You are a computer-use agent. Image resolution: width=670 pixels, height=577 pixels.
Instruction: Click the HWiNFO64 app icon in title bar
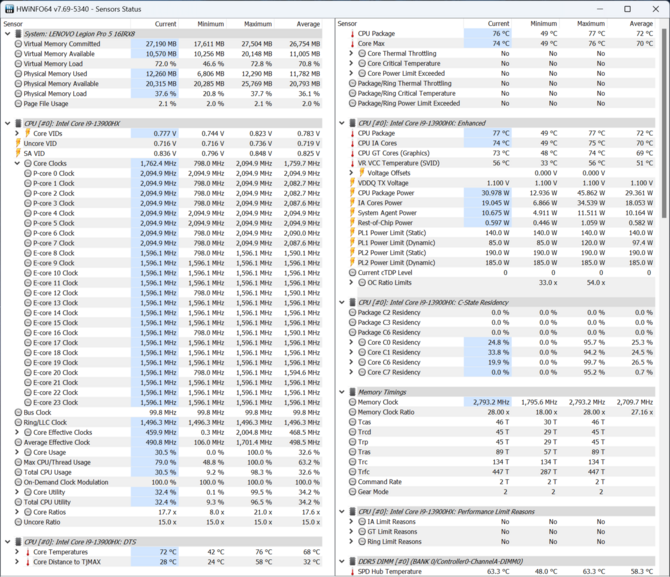point(10,8)
